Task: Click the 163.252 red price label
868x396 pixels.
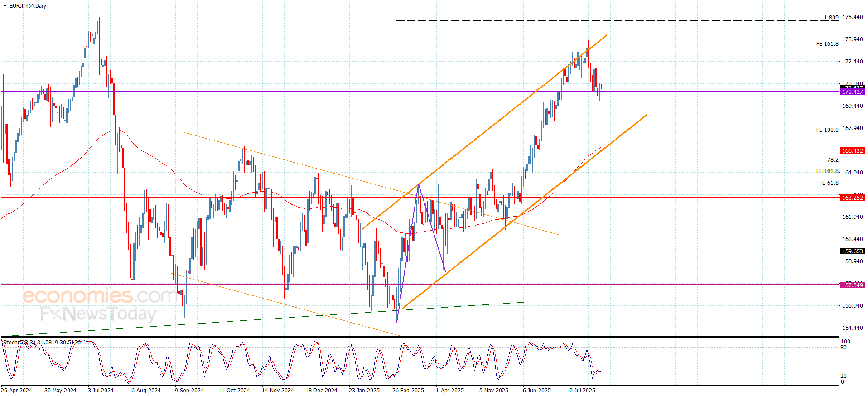Action: coord(852,198)
